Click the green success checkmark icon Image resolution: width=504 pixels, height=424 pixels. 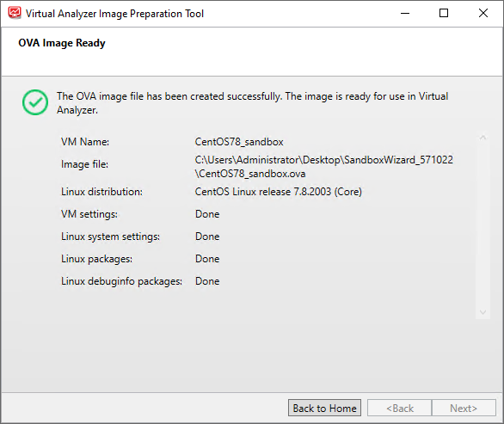(x=35, y=102)
